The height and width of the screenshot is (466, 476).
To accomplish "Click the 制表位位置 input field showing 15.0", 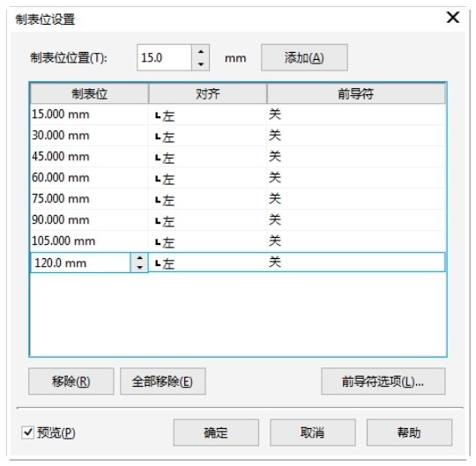I will pyautogui.click(x=164, y=57).
